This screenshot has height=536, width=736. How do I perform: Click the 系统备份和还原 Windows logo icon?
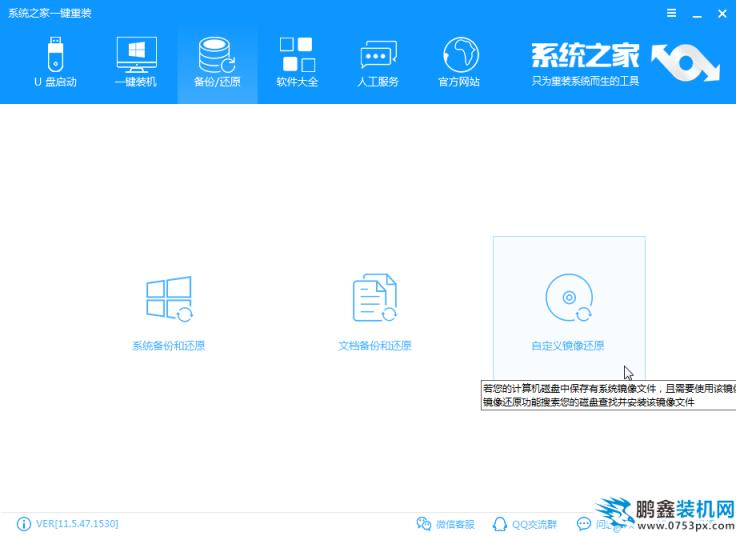169,299
